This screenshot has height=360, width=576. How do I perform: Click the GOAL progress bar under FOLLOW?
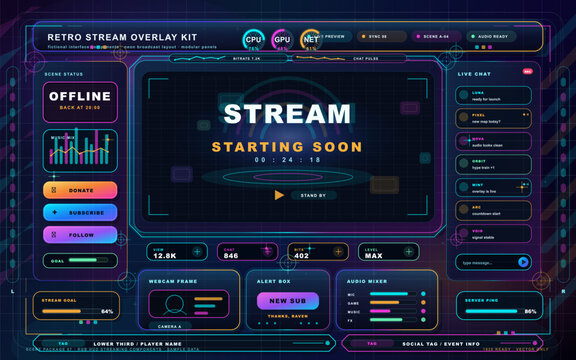pos(88,260)
